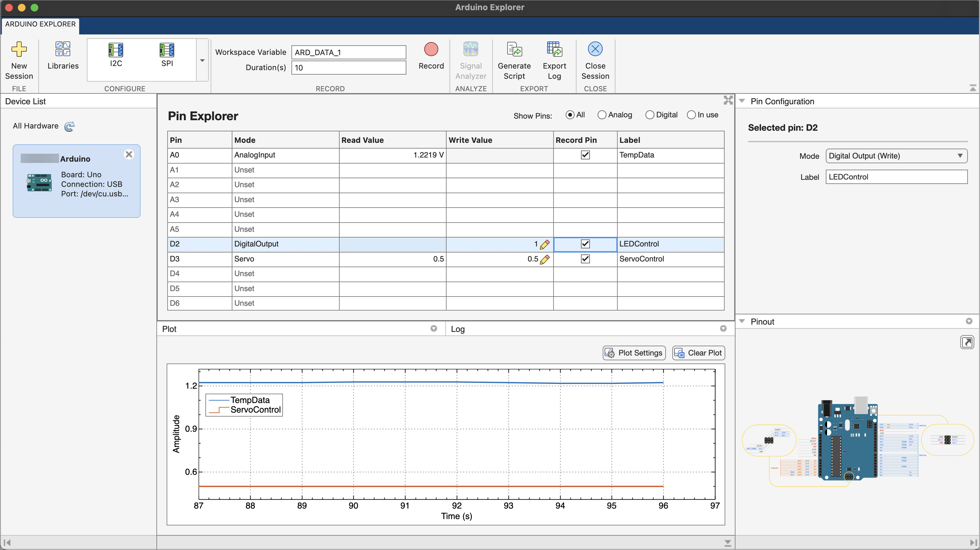Click the Workspace Variable input field

(348, 52)
